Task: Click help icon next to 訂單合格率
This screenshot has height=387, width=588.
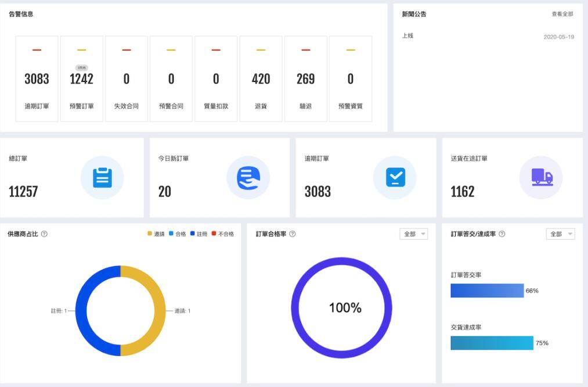Action: (293, 234)
